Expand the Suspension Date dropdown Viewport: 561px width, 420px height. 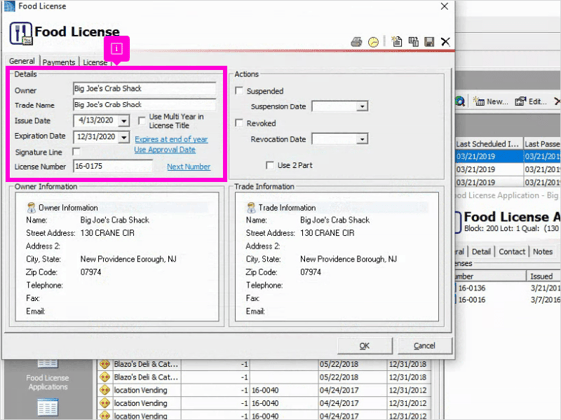[x=362, y=106]
